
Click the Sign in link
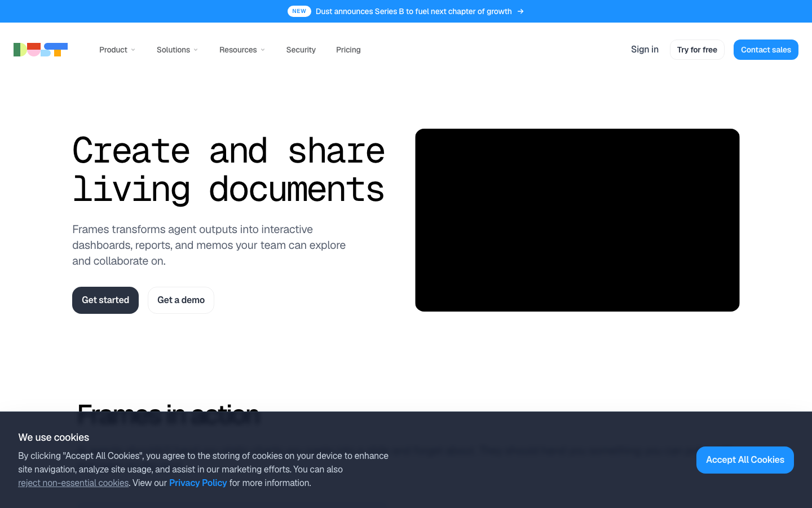(645, 50)
